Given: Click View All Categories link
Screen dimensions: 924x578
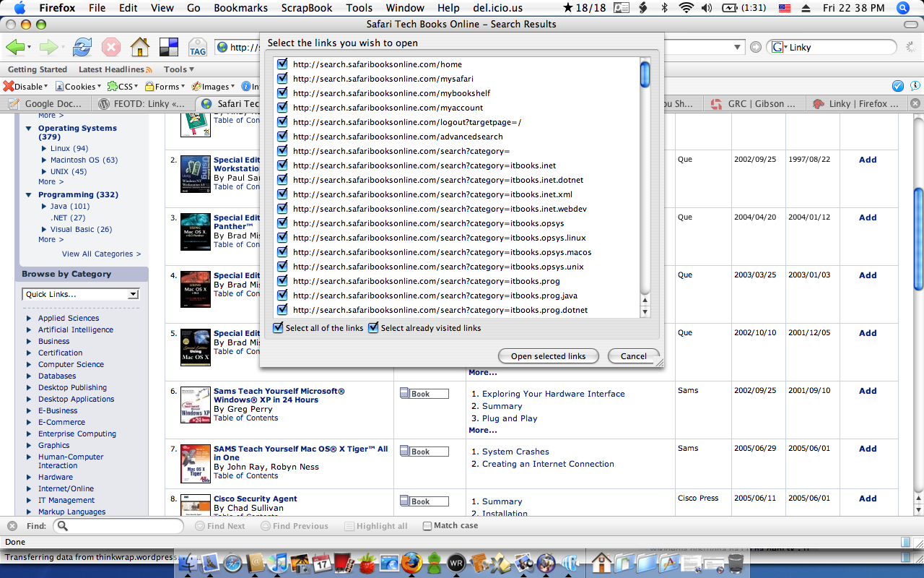Looking at the screenshot, I should coord(101,254).
